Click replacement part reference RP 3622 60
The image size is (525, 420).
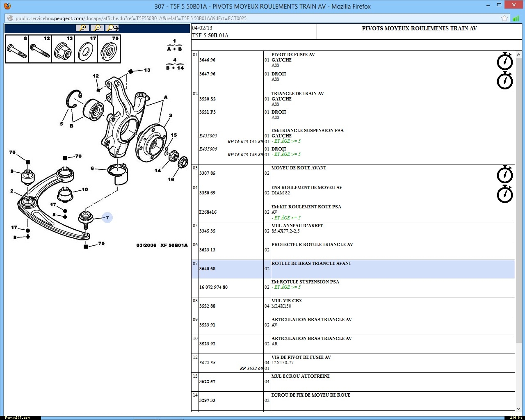click(x=251, y=368)
